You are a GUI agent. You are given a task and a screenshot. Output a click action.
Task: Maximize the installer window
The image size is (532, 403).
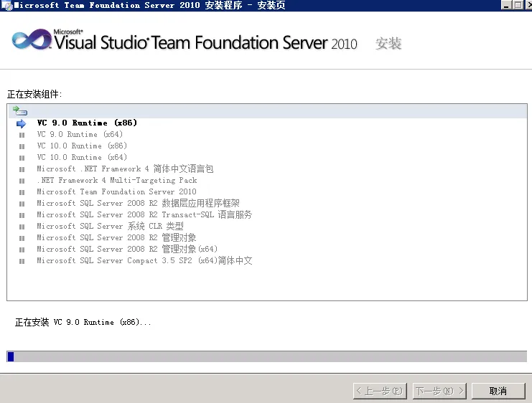pos(518,5)
